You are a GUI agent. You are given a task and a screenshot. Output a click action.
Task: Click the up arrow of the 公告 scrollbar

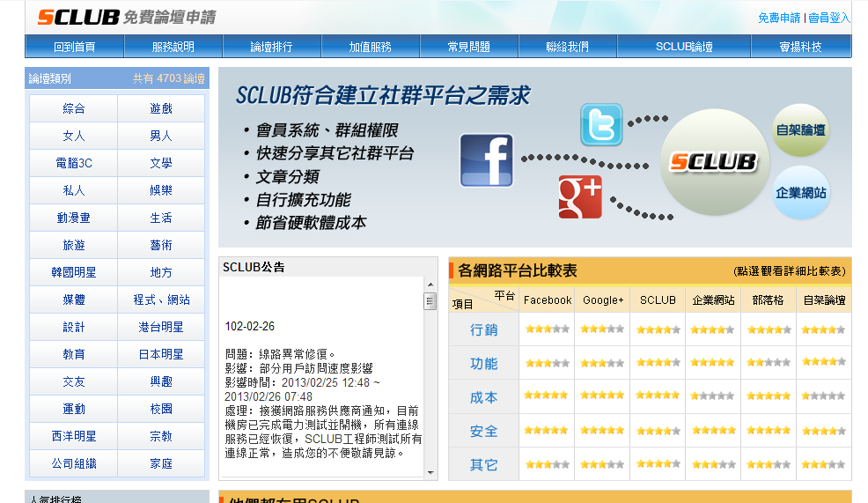pos(430,285)
